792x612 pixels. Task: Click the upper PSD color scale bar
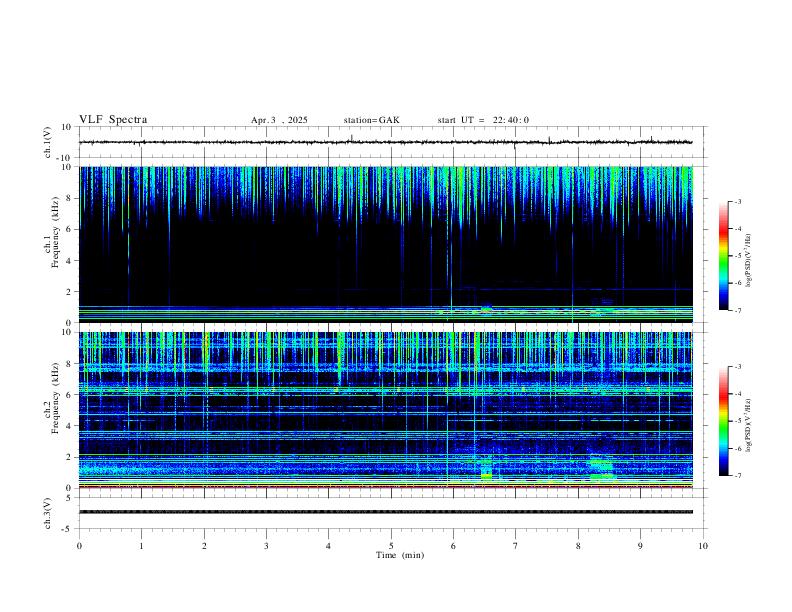tap(723, 256)
